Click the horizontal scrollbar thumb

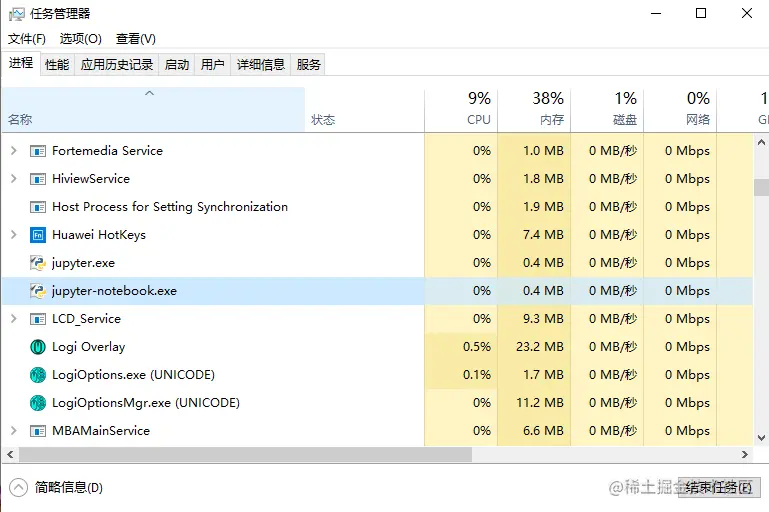[x=245, y=455]
